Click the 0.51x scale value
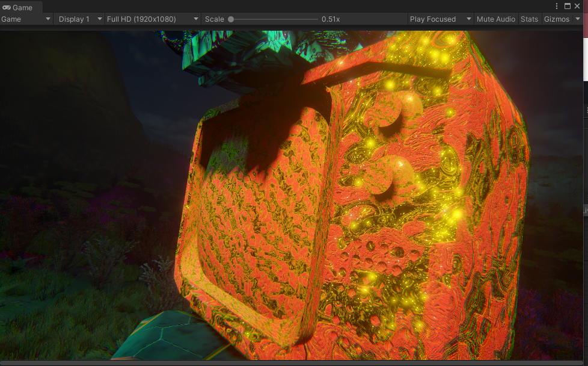 [x=331, y=19]
